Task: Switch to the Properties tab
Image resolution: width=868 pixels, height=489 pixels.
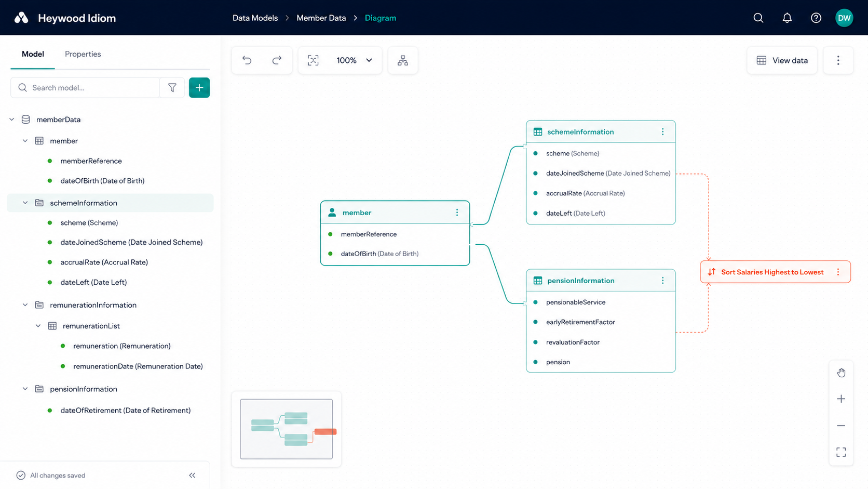Action: 83,54
